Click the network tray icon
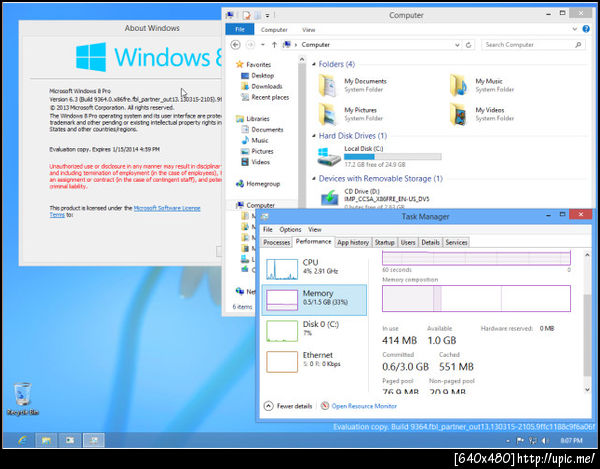 coord(533,441)
